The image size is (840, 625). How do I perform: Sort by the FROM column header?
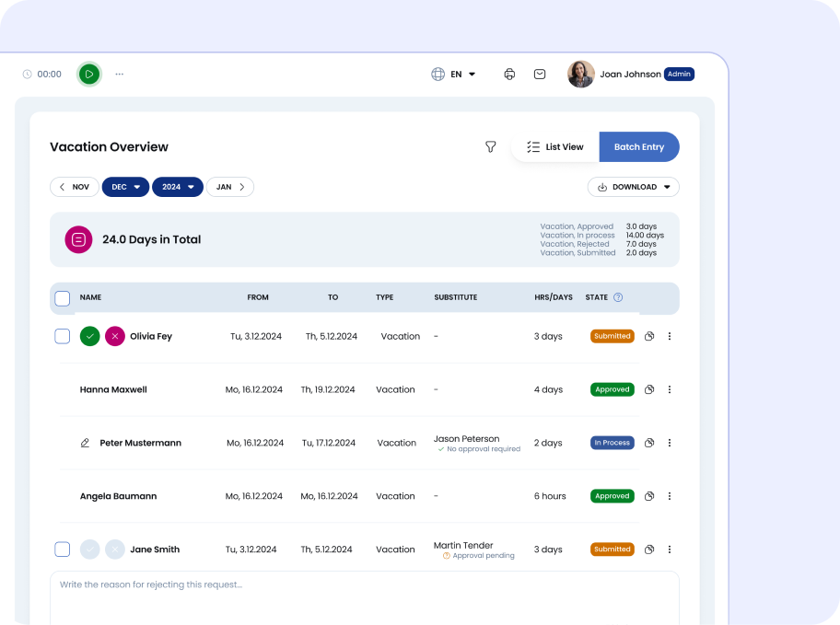pos(258,297)
